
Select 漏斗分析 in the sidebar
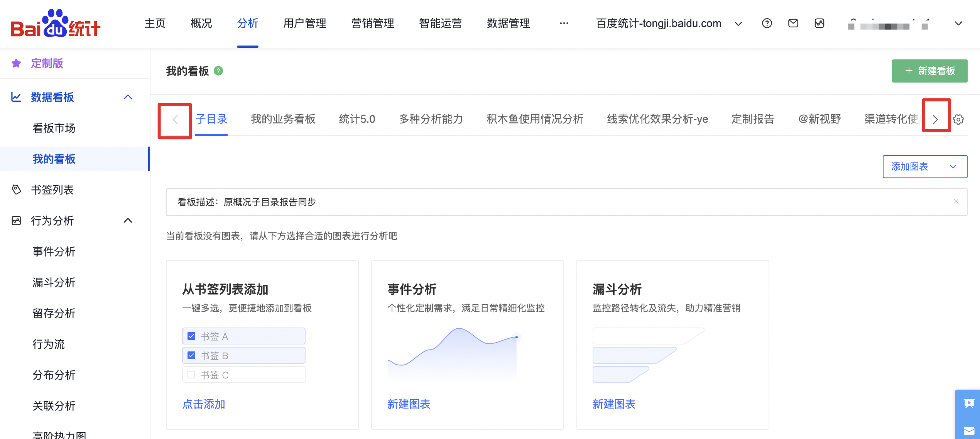[54, 282]
